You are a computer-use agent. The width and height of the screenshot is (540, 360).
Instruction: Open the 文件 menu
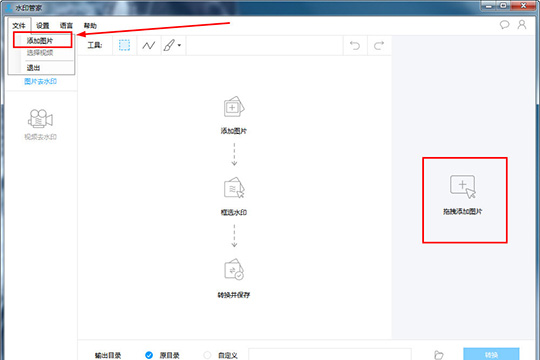coord(19,25)
